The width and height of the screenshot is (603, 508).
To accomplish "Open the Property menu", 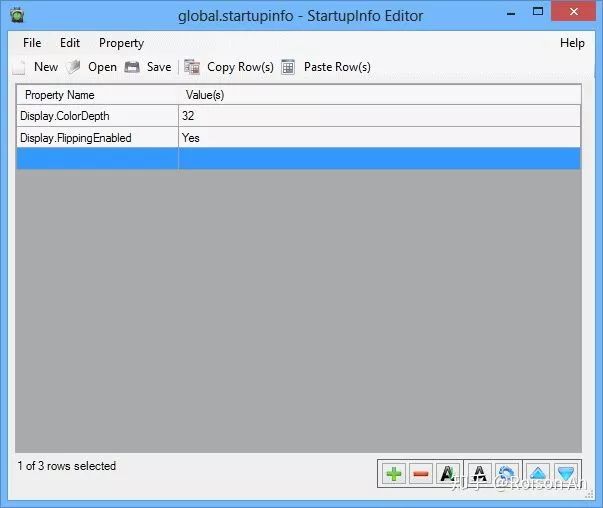I will pos(121,43).
